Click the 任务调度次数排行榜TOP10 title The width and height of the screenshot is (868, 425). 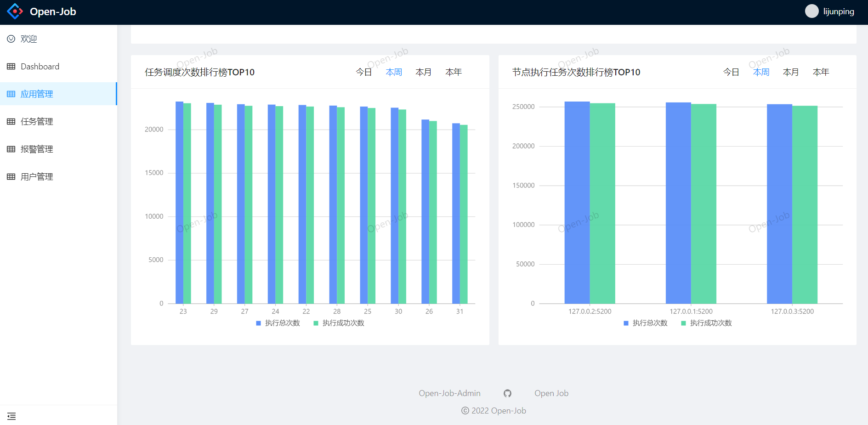[199, 72]
